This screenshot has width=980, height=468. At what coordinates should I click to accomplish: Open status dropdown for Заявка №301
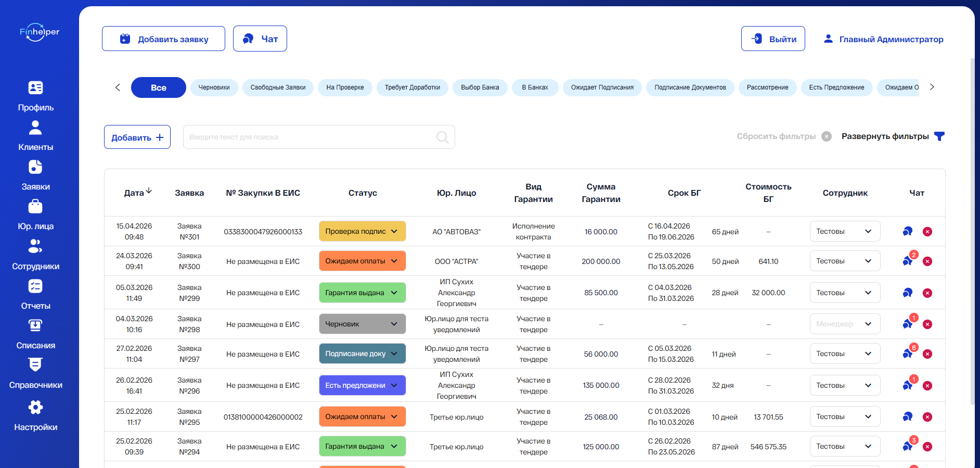point(362,231)
